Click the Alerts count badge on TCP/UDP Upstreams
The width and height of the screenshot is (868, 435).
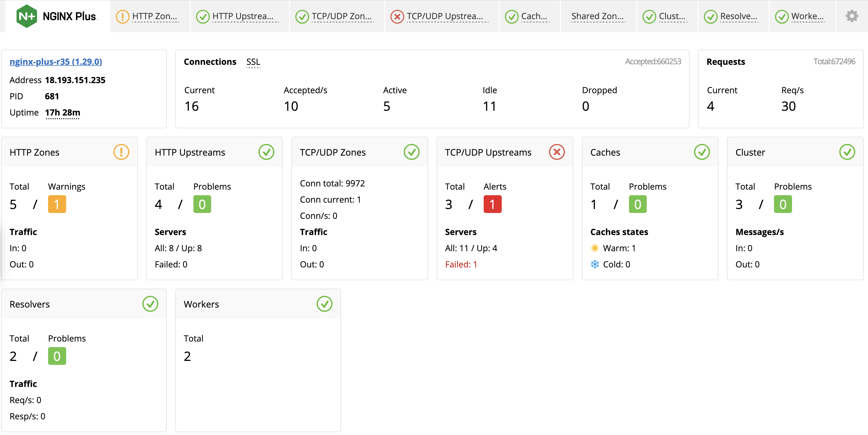click(x=493, y=204)
